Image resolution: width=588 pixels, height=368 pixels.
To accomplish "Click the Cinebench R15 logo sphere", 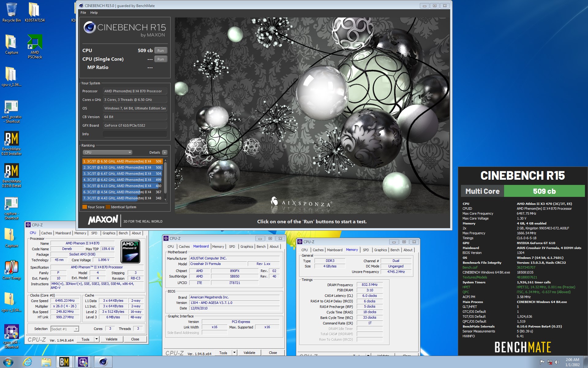I will pos(89,28).
